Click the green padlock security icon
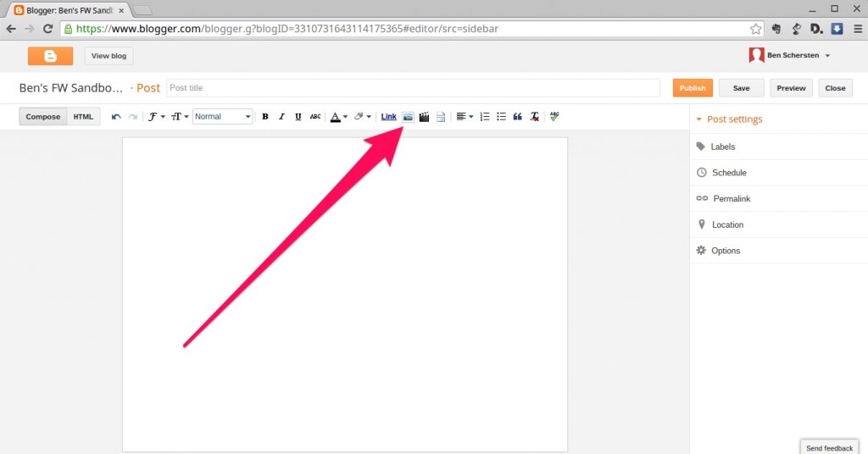This screenshot has height=454, width=868. 68,29
